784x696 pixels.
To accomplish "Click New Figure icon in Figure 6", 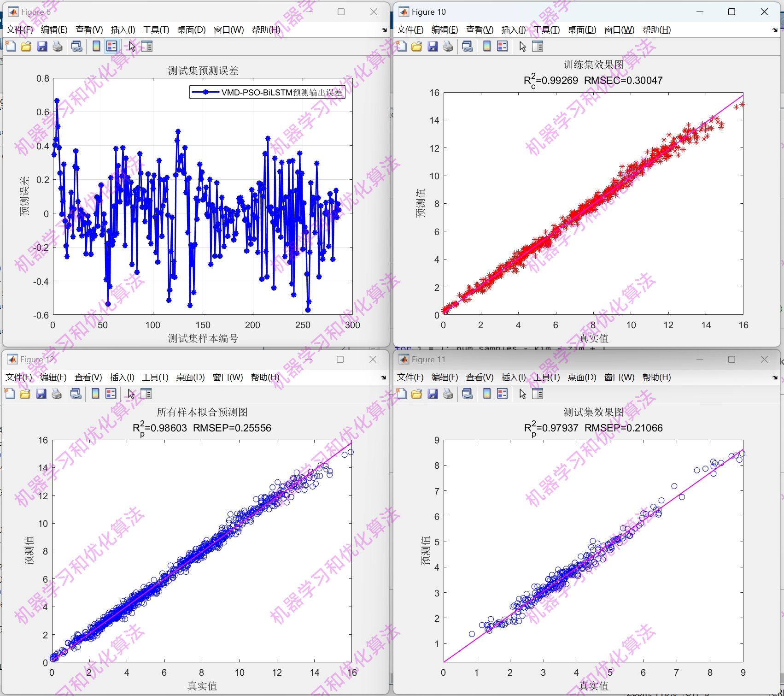I will click(11, 46).
